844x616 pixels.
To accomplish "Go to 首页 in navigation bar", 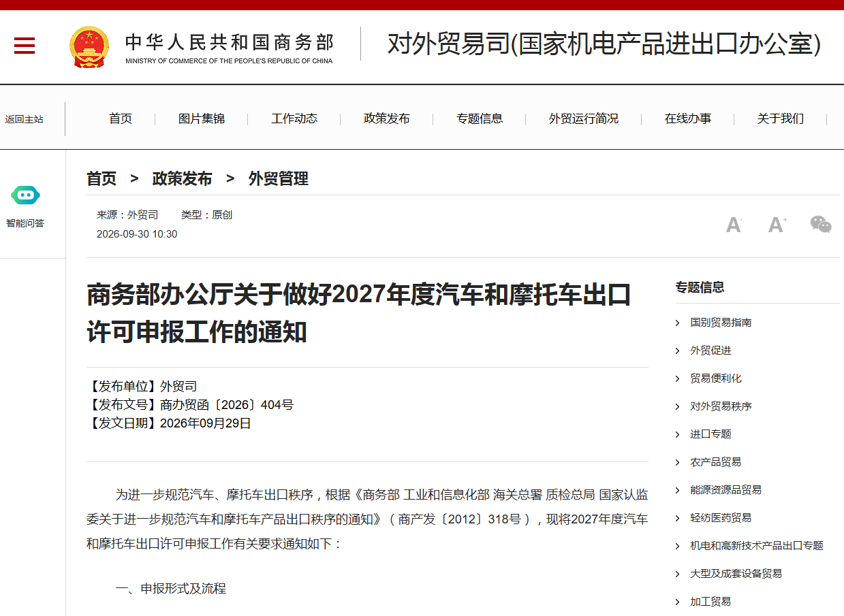I will [x=121, y=118].
